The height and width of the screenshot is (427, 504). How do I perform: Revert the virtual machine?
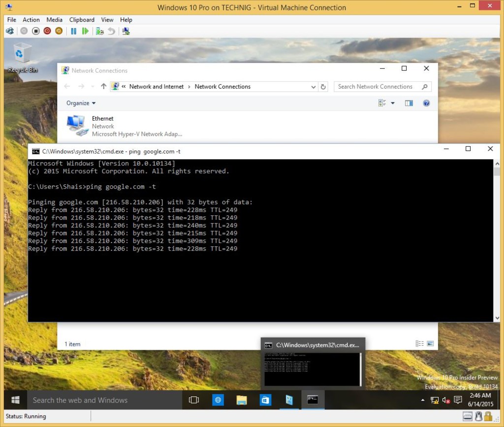tap(111, 30)
